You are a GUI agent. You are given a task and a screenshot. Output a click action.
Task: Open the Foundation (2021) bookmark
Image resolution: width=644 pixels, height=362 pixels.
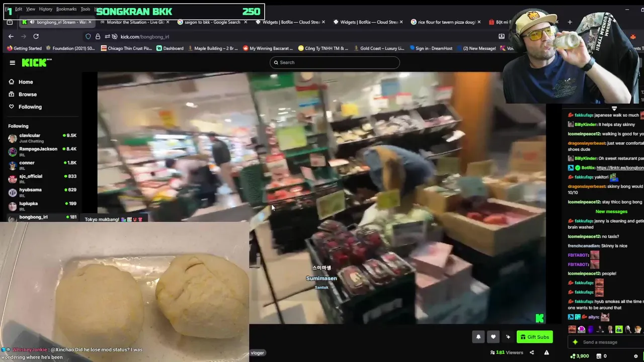(x=70, y=48)
